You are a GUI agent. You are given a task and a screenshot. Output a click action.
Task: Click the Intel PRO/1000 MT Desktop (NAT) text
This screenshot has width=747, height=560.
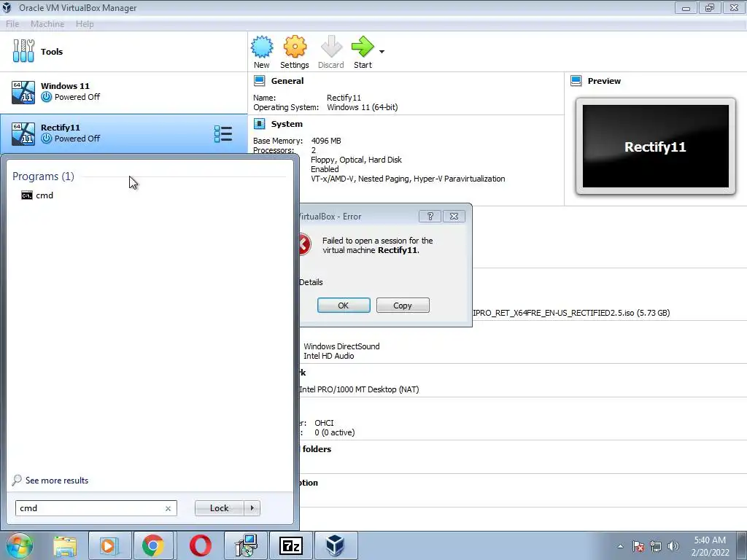click(359, 389)
